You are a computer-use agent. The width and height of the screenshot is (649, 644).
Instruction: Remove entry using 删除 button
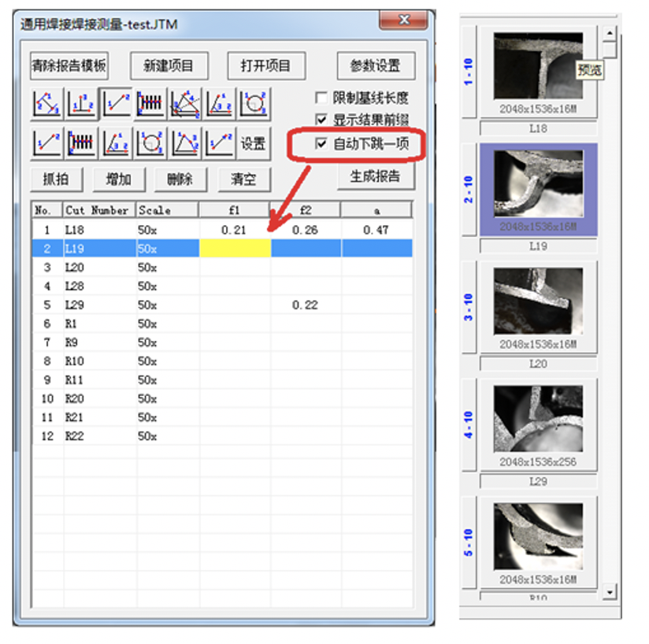tap(180, 180)
